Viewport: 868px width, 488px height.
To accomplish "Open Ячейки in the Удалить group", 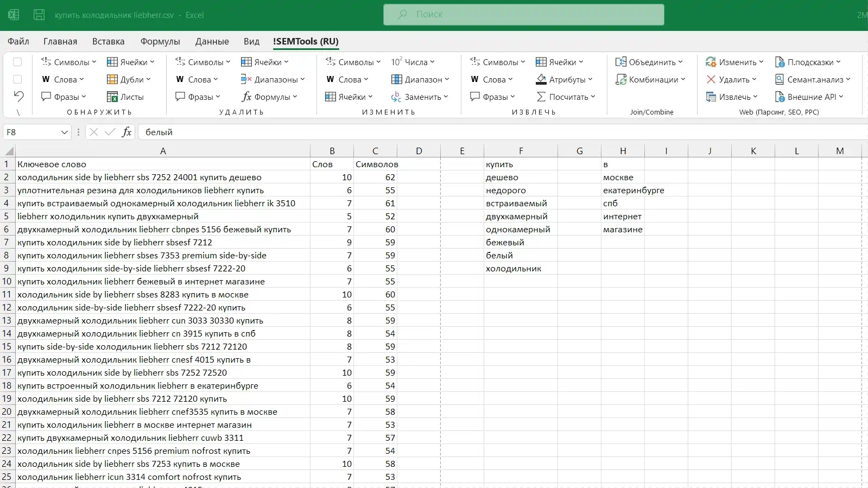I will [x=265, y=62].
